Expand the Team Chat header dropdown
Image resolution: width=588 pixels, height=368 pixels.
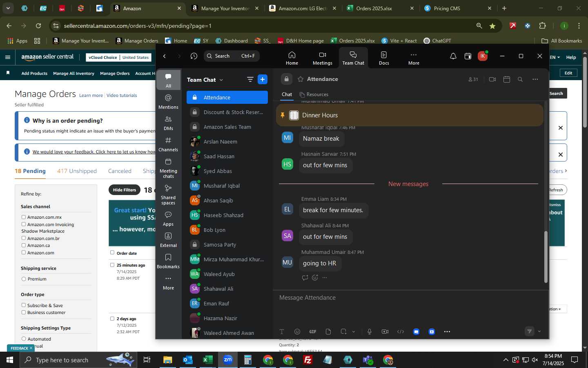(221, 80)
